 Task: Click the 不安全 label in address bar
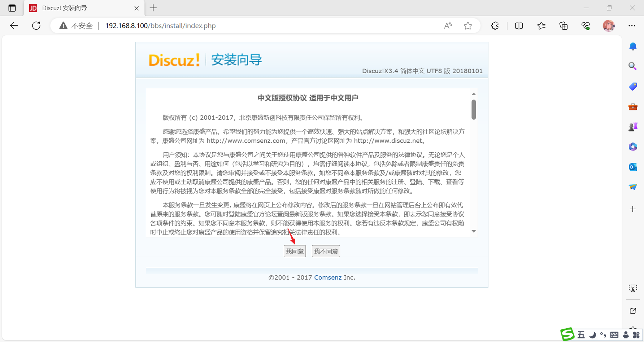pyautogui.click(x=82, y=26)
